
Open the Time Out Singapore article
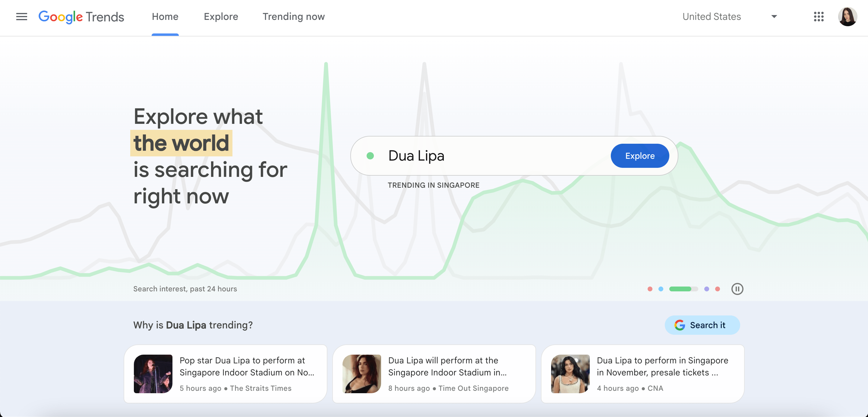[434, 374]
